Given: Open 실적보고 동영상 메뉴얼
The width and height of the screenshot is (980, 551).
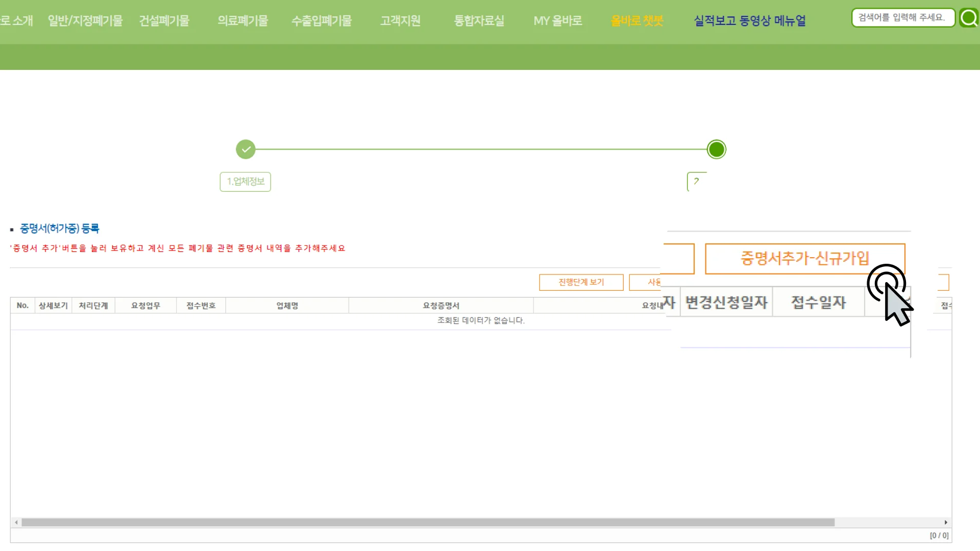Looking at the screenshot, I should (x=749, y=21).
